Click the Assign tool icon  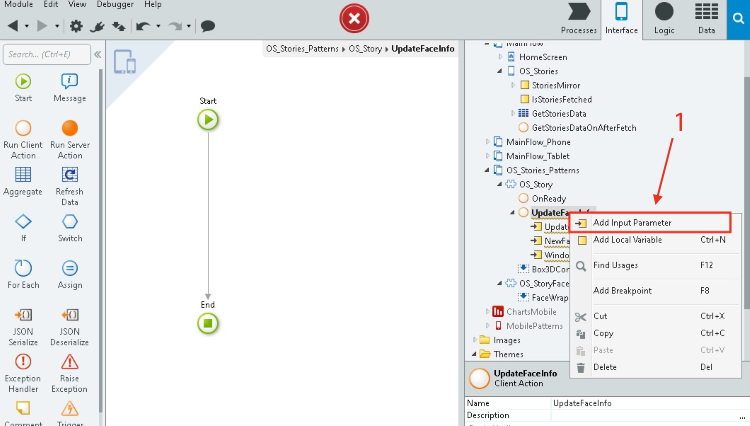tap(70, 268)
